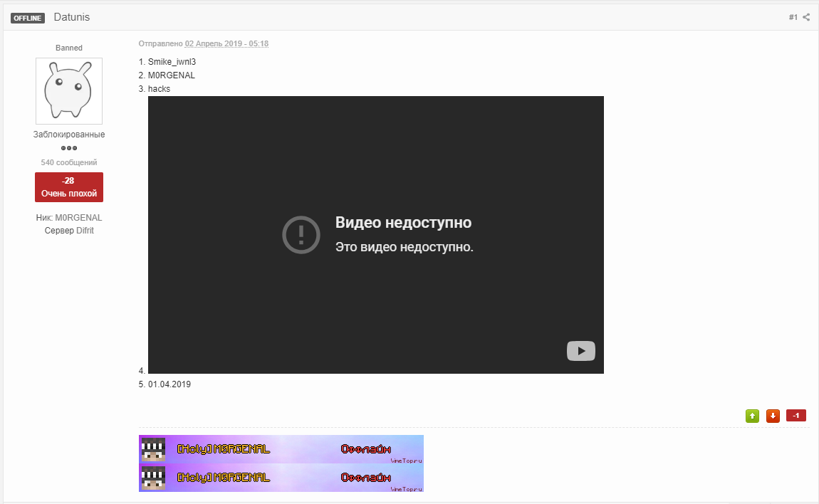Click the Minecraft head in second signature banner
This screenshot has width=819, height=504.
pos(152,478)
